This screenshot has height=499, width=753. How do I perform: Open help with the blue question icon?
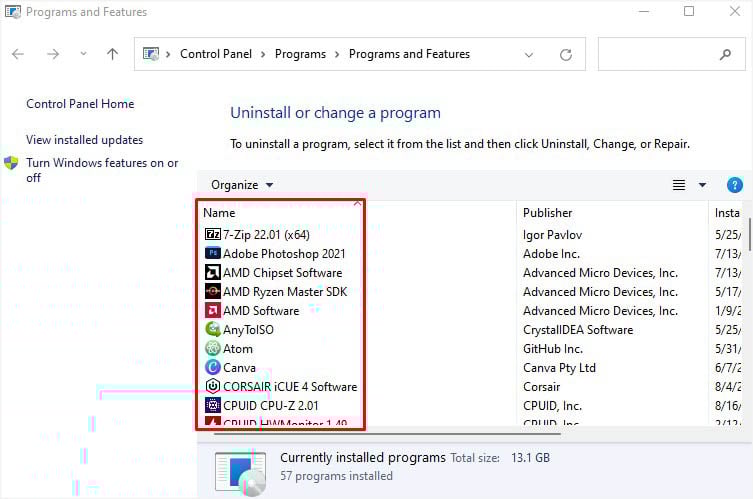[x=734, y=185]
